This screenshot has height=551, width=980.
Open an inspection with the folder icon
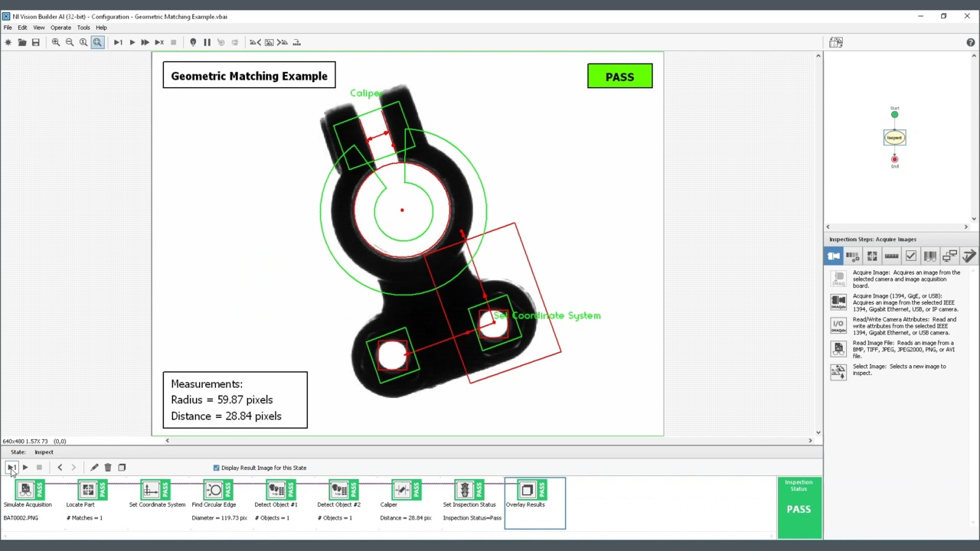[x=22, y=42]
